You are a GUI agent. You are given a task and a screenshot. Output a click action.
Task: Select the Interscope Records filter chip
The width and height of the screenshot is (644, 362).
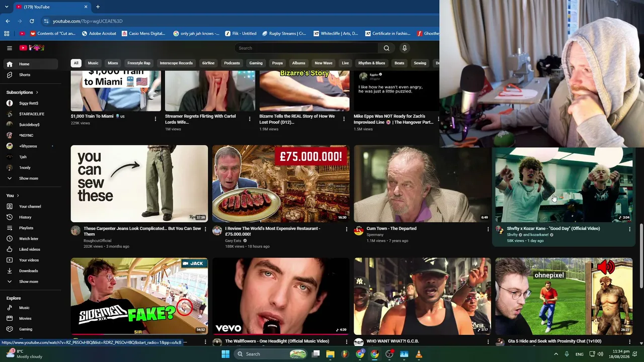click(176, 63)
